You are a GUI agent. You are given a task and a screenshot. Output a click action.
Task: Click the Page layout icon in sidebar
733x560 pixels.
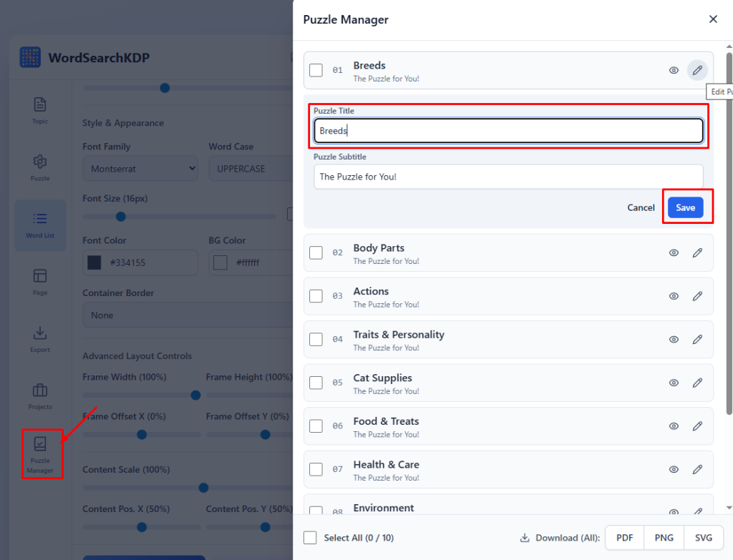[x=40, y=281]
